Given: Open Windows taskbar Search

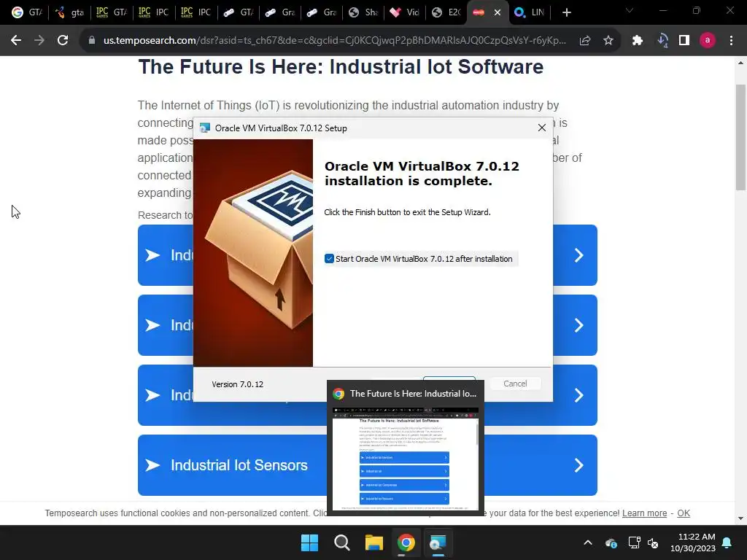Looking at the screenshot, I should tap(341, 542).
